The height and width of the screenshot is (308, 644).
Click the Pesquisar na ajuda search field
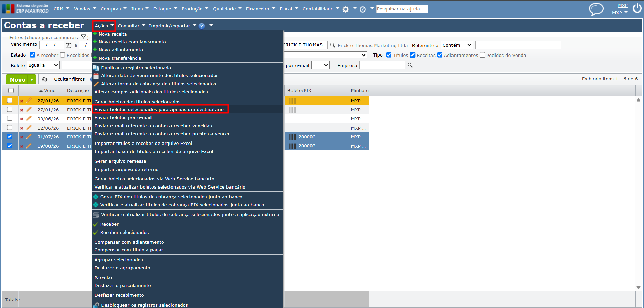(402, 9)
